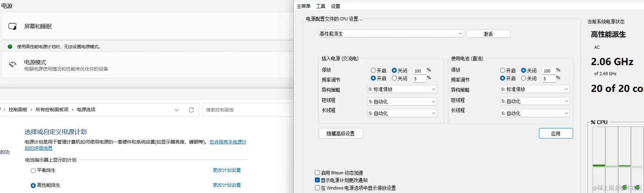
Task: Open the 屏幕和睡眠 settings row
Action: pyautogui.click(x=148, y=26)
